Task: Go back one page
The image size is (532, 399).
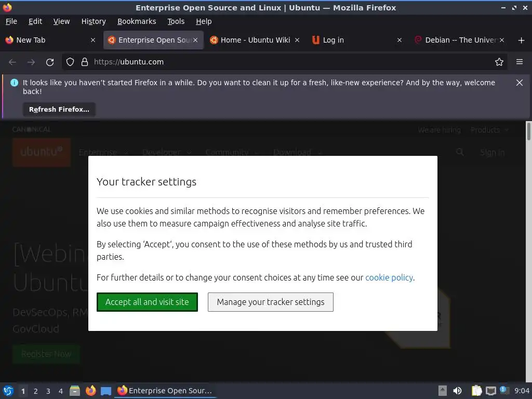Action: point(12,62)
